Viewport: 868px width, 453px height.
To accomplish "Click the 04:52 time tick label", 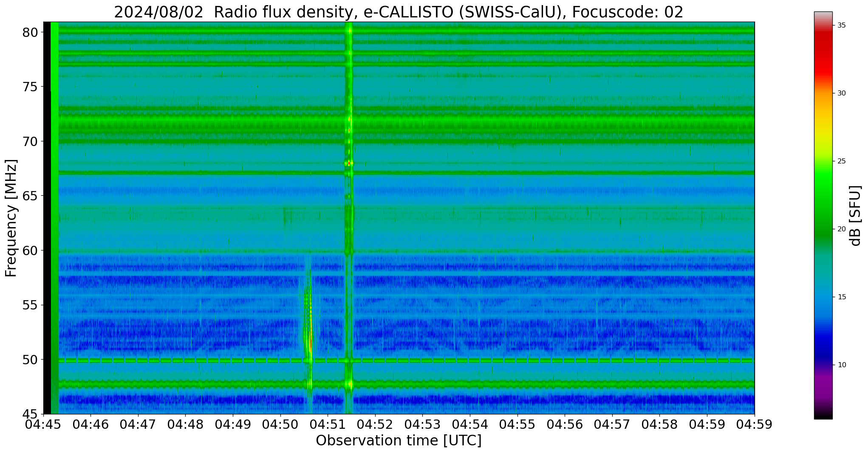I will [x=375, y=425].
